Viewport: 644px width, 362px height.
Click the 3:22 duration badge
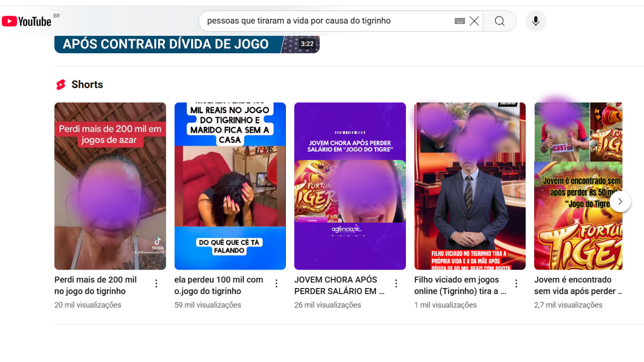(x=307, y=44)
